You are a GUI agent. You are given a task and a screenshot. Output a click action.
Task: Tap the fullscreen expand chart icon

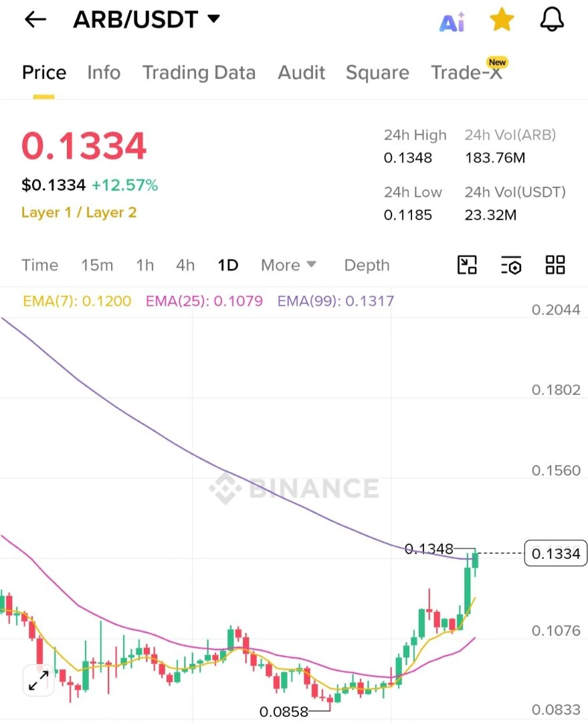(38, 681)
